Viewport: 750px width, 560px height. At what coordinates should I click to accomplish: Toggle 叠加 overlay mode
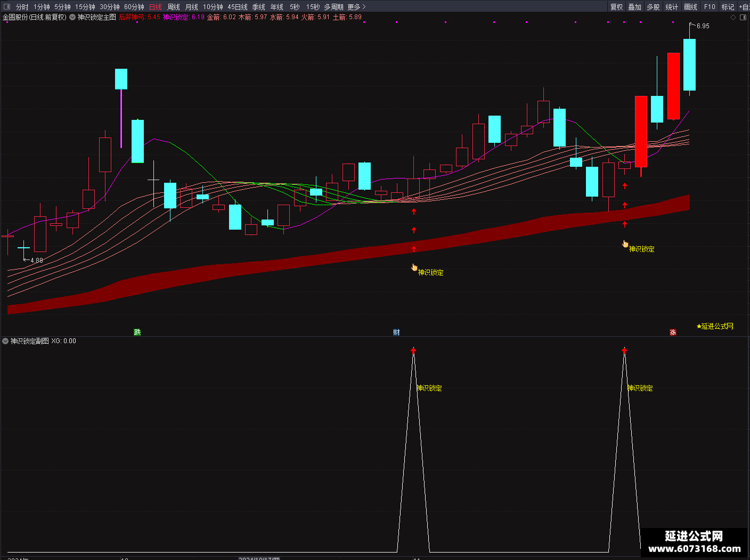[x=635, y=7]
